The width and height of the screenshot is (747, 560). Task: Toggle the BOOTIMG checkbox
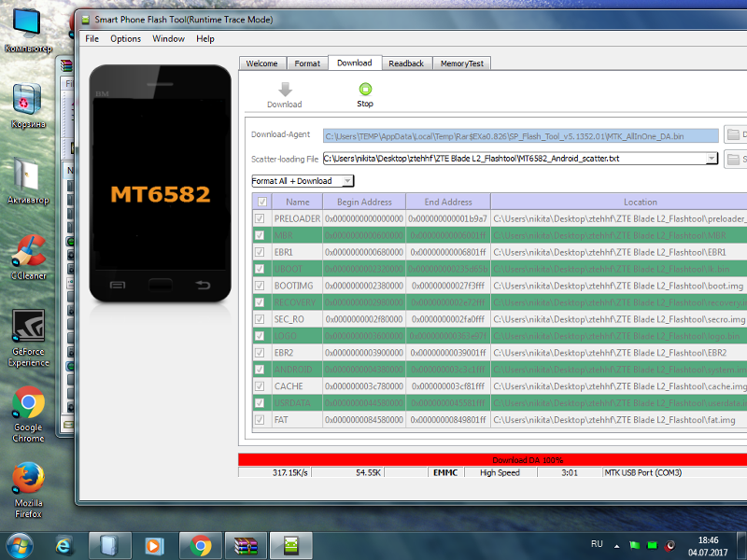click(260, 286)
